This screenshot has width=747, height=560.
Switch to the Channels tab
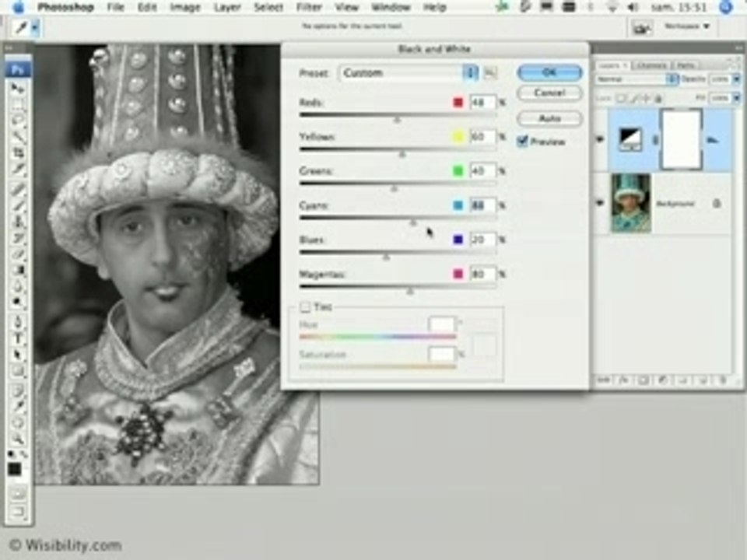pyautogui.click(x=651, y=65)
